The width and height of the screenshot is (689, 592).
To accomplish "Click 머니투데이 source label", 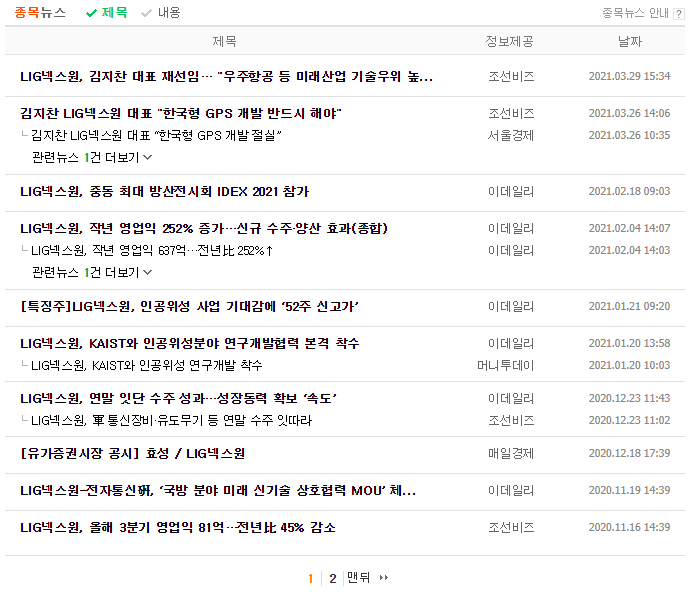I will 506,365.
